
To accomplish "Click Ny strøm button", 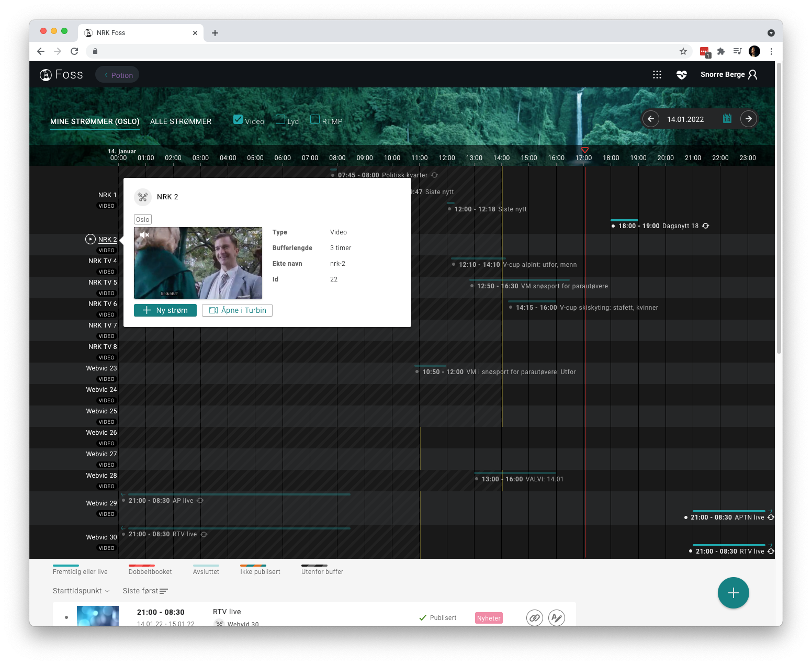I will click(x=165, y=310).
